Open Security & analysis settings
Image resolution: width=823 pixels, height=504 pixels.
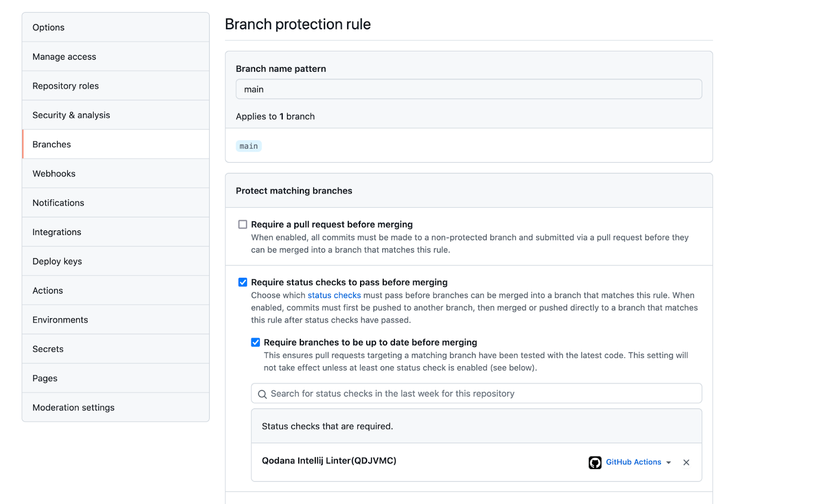[x=115, y=115]
